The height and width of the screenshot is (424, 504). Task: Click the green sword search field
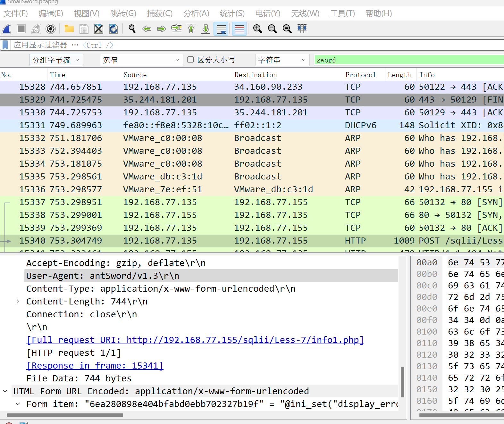click(x=409, y=60)
